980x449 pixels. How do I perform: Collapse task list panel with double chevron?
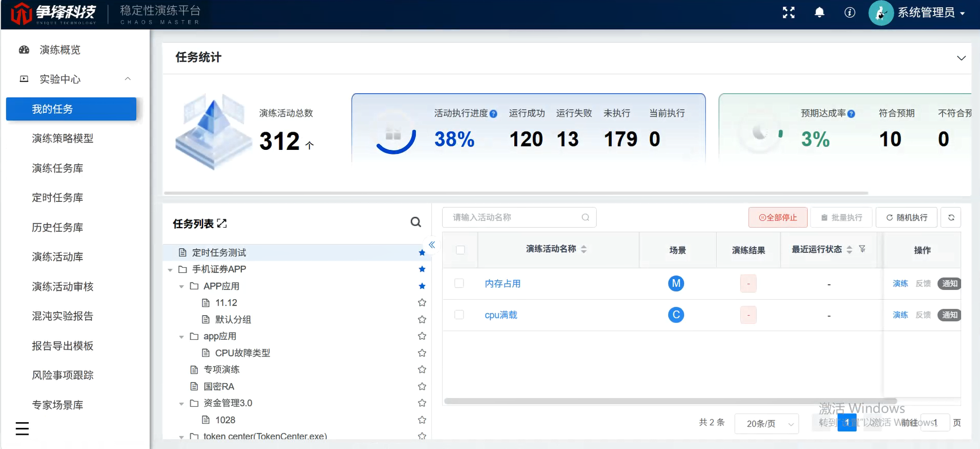tap(432, 245)
